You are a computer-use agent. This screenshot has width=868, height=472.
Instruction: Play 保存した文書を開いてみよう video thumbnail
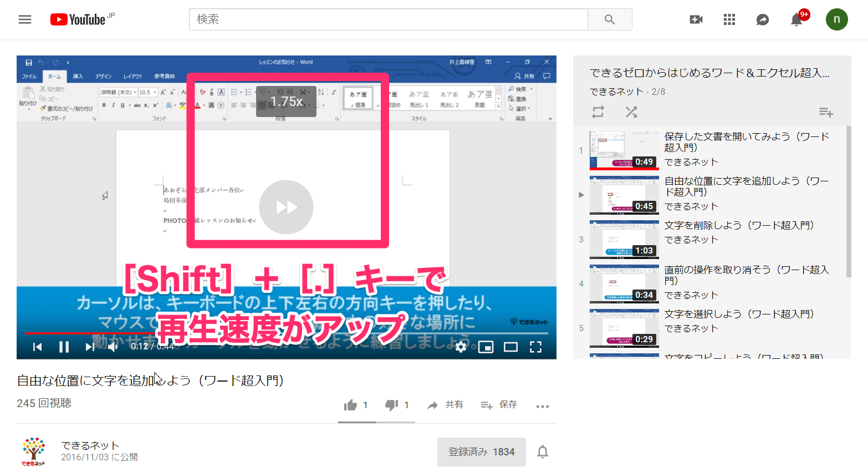[x=624, y=150]
